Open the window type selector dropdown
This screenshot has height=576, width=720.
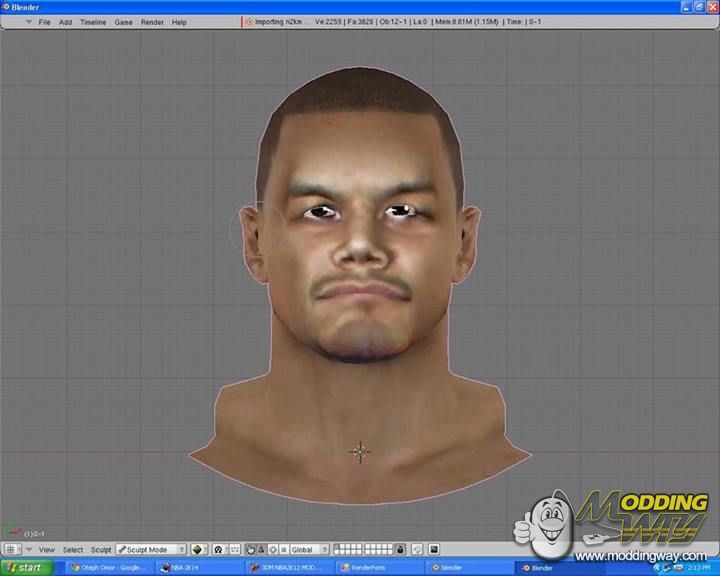13,550
